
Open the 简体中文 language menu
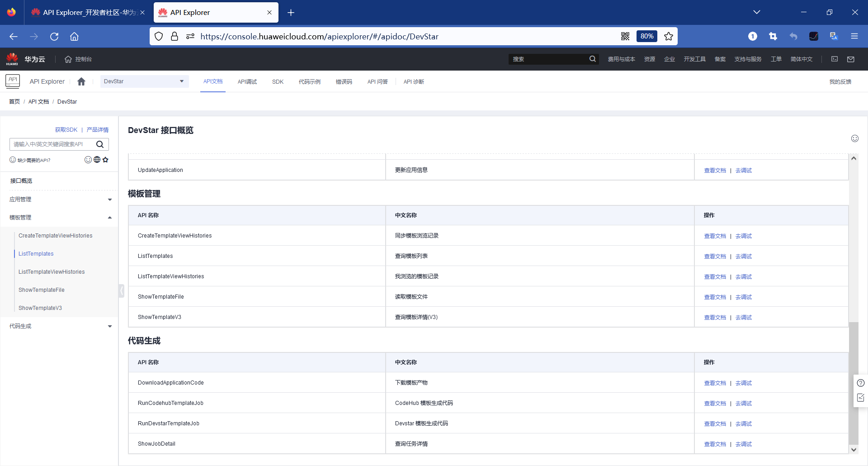(801, 59)
